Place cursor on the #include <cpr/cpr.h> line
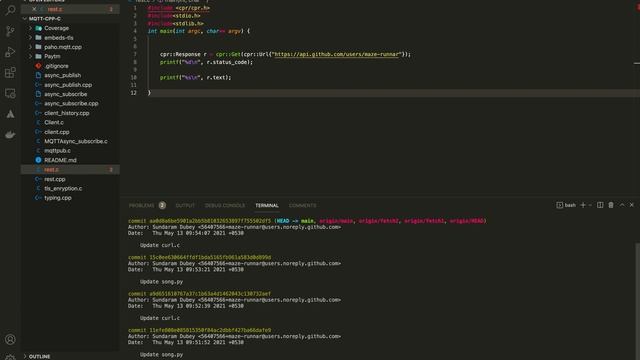The image size is (640, 360). (x=179, y=8)
